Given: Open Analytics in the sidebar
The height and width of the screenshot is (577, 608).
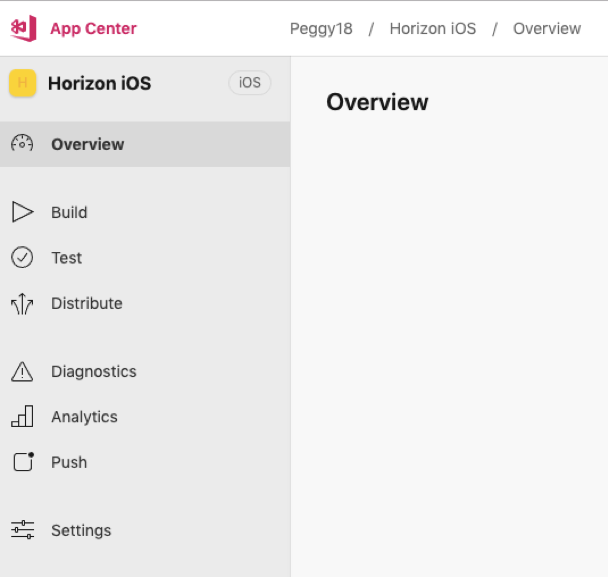Looking at the screenshot, I should coord(145,416).
